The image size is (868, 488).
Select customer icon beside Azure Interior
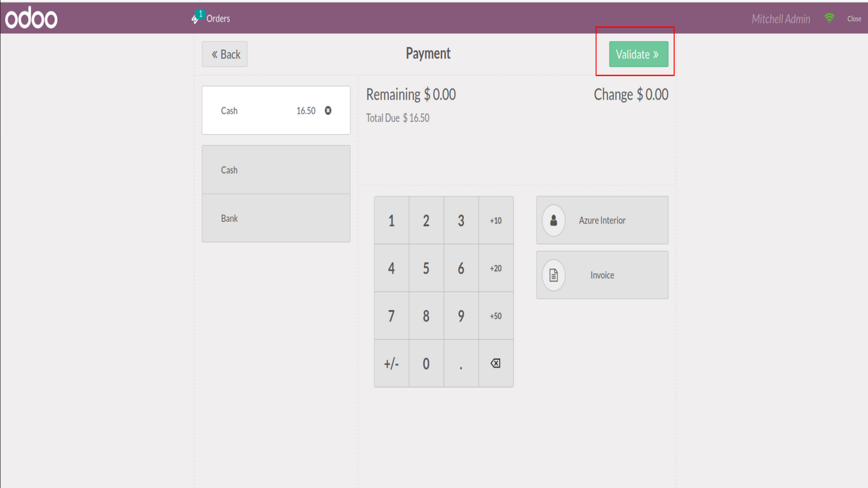(x=553, y=220)
